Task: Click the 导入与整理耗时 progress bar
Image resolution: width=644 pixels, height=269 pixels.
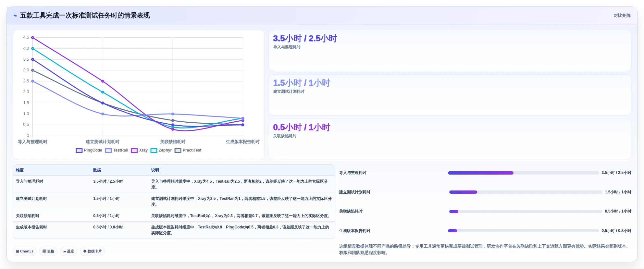Action: 523,173
